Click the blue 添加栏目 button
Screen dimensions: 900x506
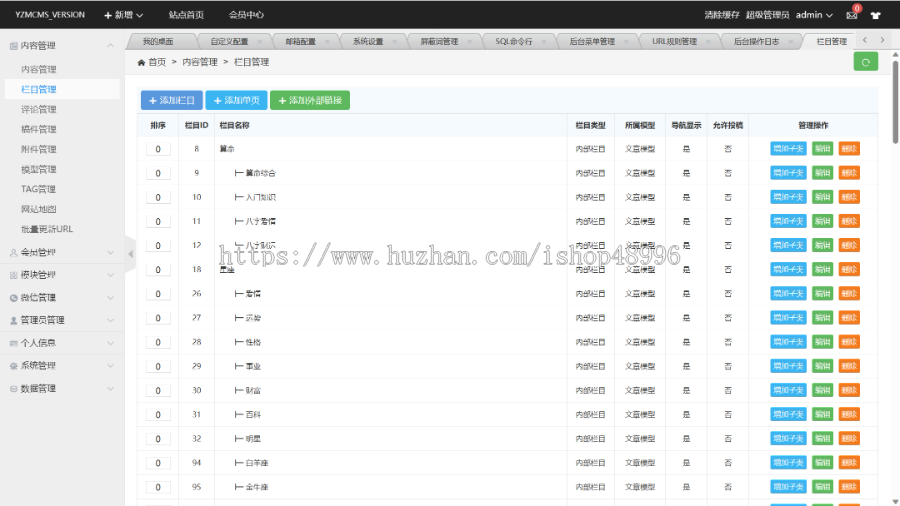click(172, 100)
